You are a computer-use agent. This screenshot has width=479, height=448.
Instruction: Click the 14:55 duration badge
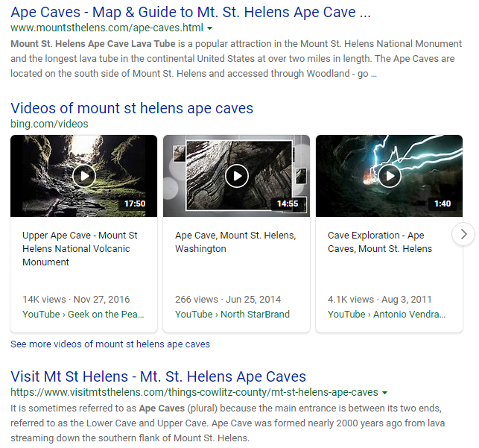coord(288,204)
